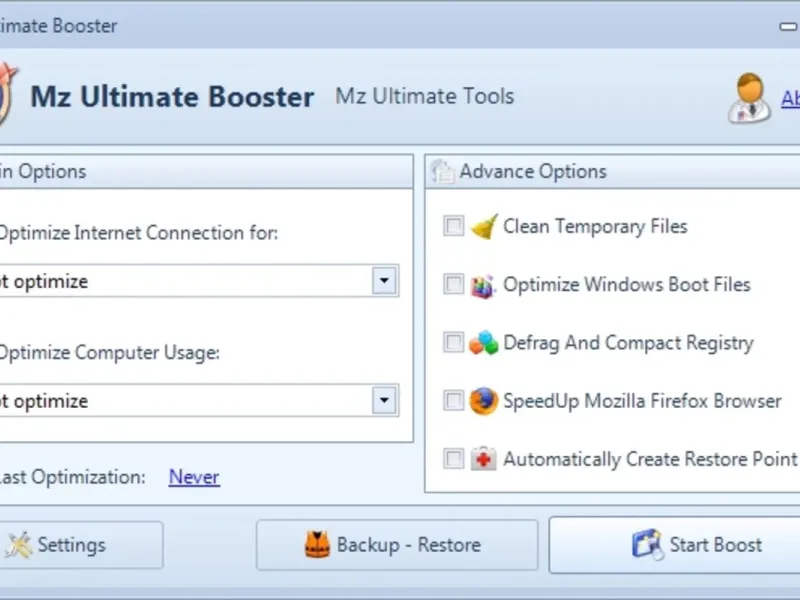Toggle Automatically Create Restore Point checkbox
The height and width of the screenshot is (600, 800).
[454, 459]
